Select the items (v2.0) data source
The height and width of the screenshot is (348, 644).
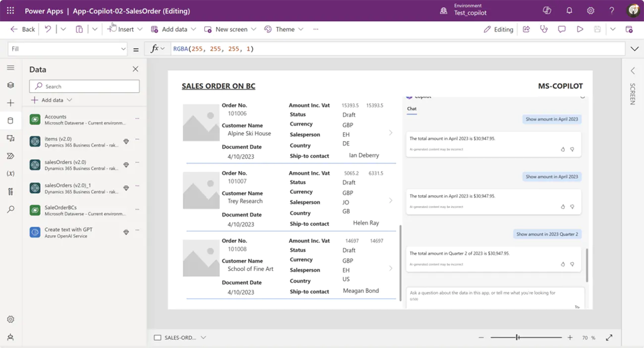[84, 142]
